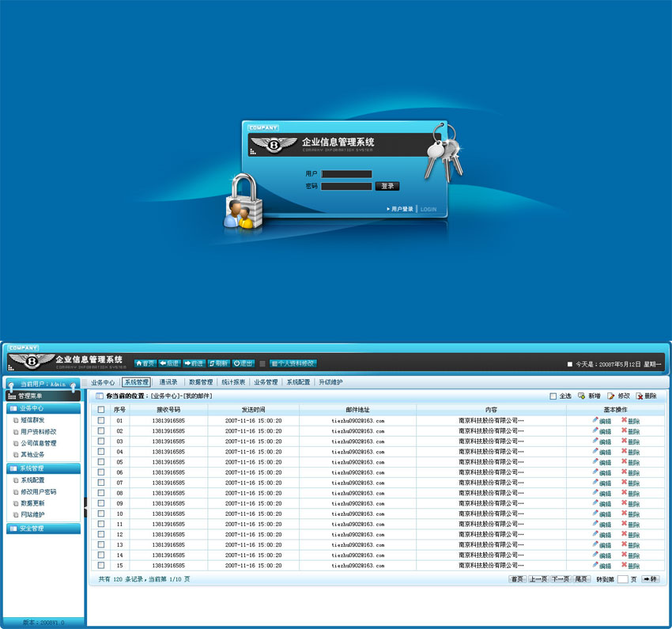Viewport: 672px width, 629px height.
Task: Click the 后退 back arrow button
Action: click(x=169, y=363)
